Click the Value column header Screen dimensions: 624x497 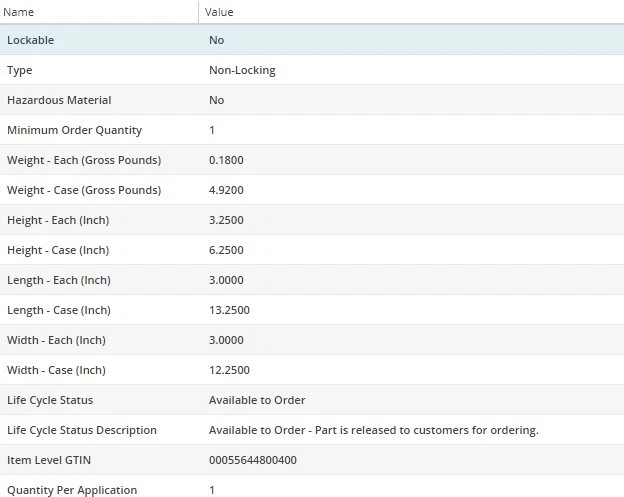click(x=219, y=12)
